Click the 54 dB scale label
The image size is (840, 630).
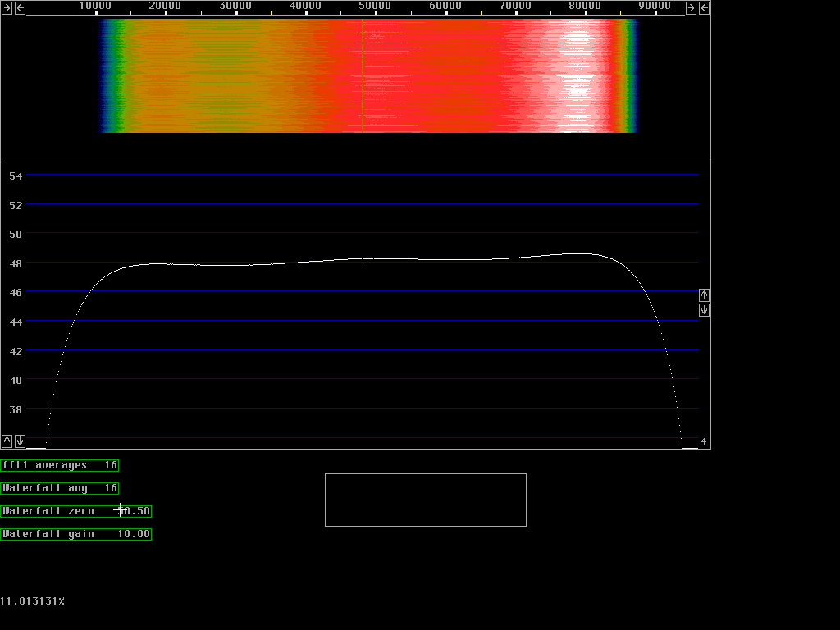click(x=16, y=176)
